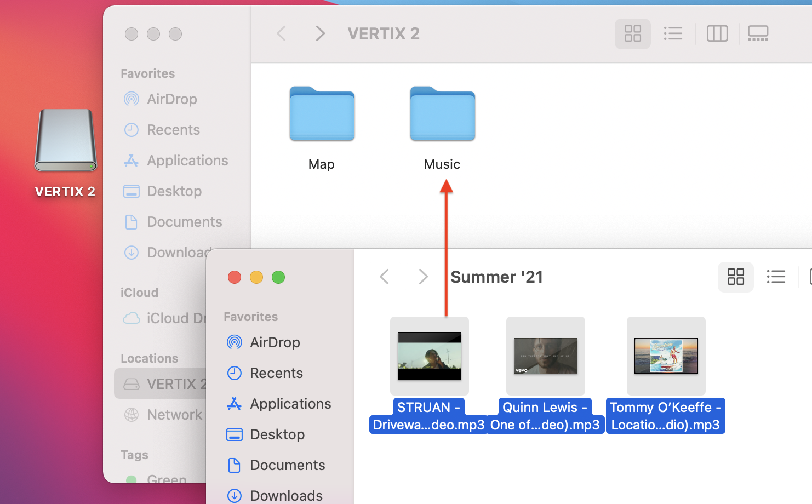Go back in Summer '21 window
Image resolution: width=812 pixels, height=504 pixels.
[385, 277]
